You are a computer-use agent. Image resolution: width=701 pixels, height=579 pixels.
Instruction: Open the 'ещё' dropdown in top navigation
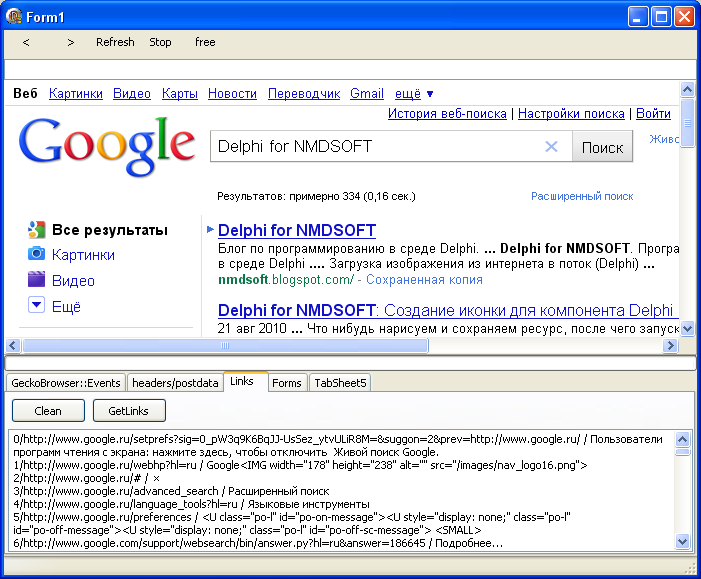pyautogui.click(x=414, y=93)
